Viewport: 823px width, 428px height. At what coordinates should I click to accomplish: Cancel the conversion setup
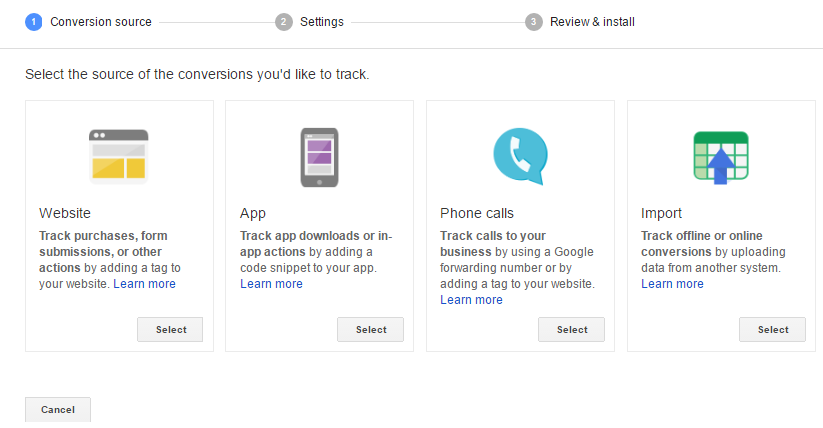pyautogui.click(x=58, y=410)
